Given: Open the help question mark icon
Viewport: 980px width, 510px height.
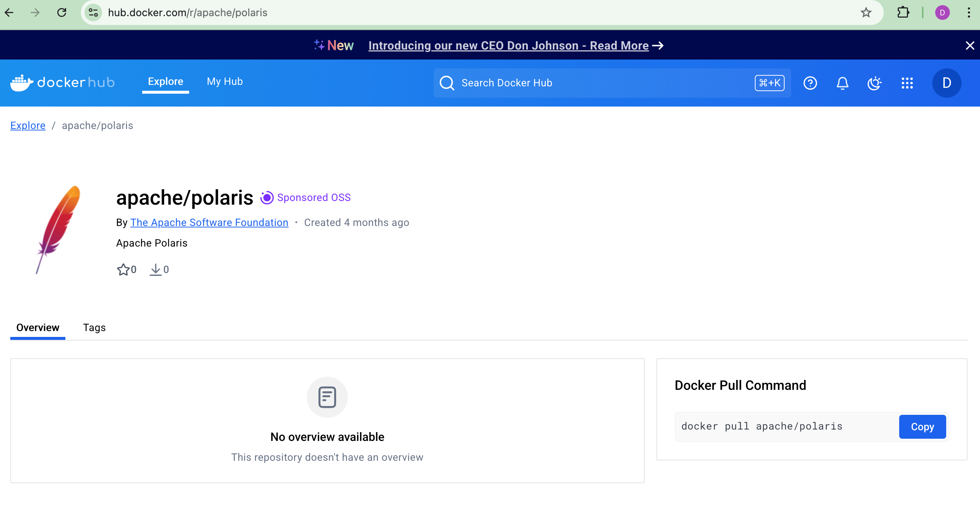Looking at the screenshot, I should [x=810, y=83].
